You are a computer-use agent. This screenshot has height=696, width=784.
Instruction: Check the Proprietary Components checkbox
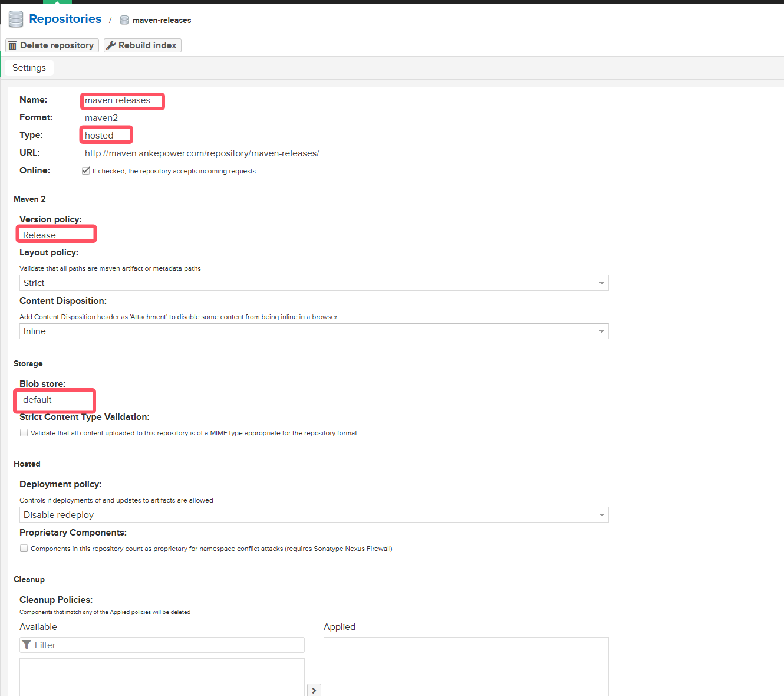[x=24, y=548]
